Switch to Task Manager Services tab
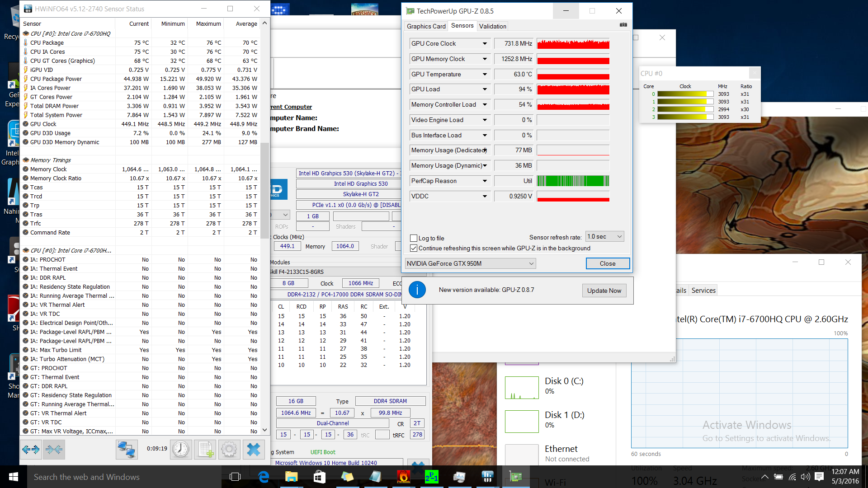This screenshot has height=488, width=868. [703, 290]
